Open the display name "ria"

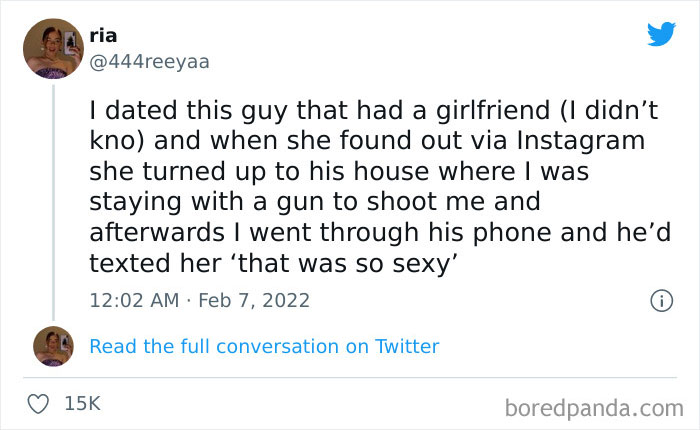103,35
